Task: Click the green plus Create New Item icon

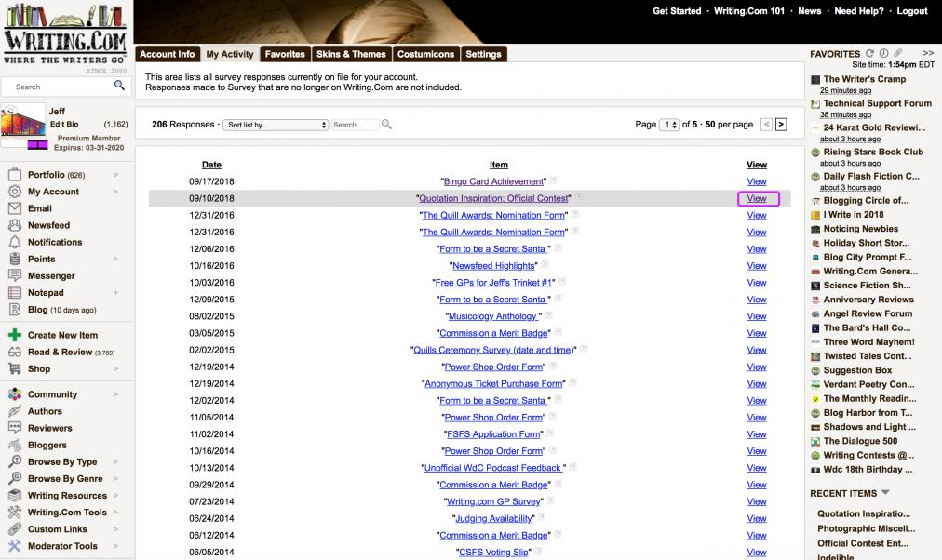Action: (15, 335)
